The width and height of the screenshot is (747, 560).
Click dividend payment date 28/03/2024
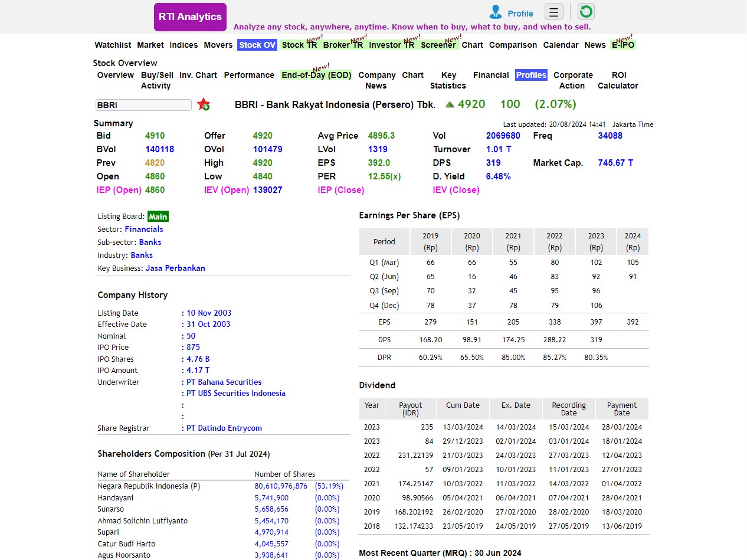(x=622, y=427)
